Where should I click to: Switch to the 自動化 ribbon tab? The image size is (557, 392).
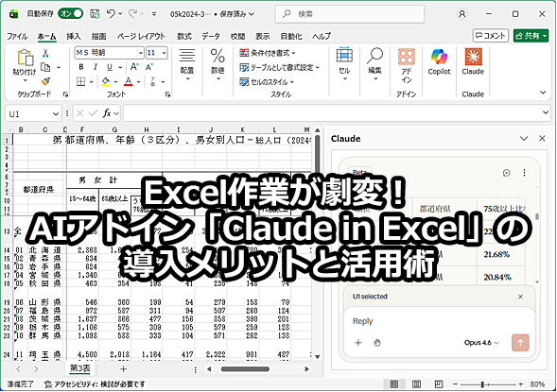(x=291, y=36)
